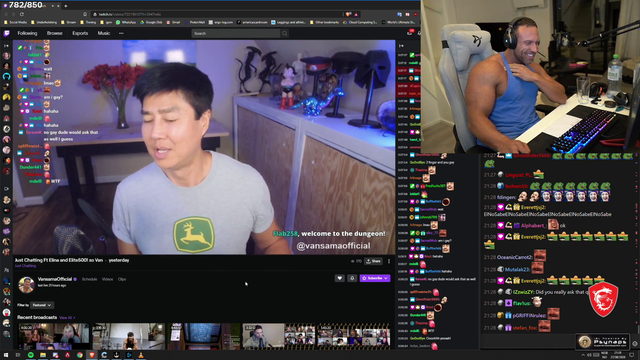
Task: Open File Explorer from the taskbar
Action: (x=43, y=355)
